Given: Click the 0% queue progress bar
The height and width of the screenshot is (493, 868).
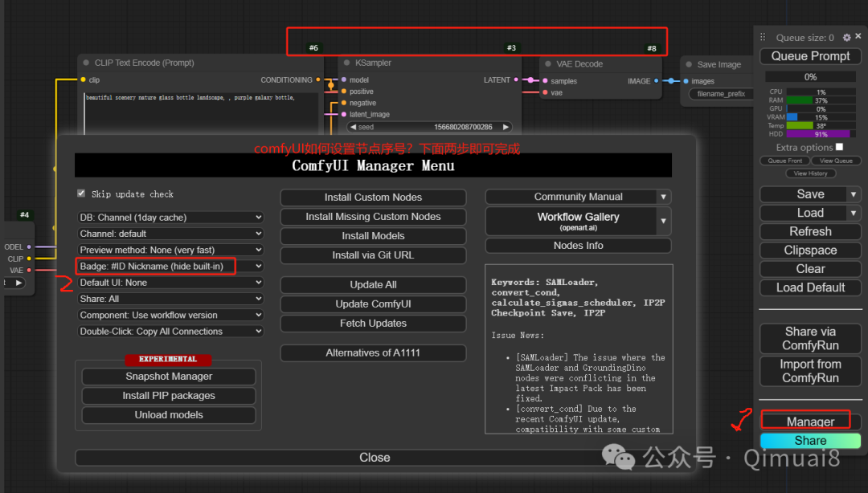Looking at the screenshot, I should (810, 77).
